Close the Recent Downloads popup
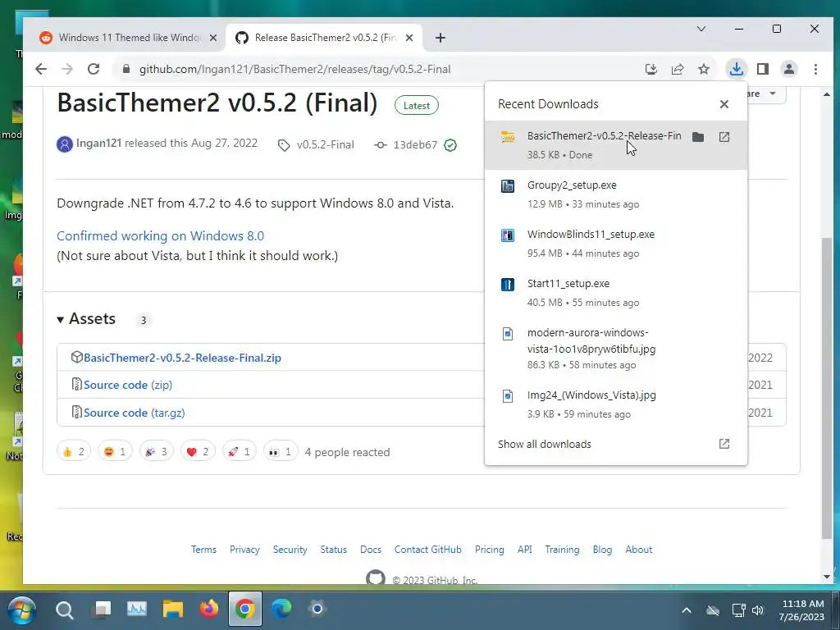The height and width of the screenshot is (630, 840). [x=724, y=104]
